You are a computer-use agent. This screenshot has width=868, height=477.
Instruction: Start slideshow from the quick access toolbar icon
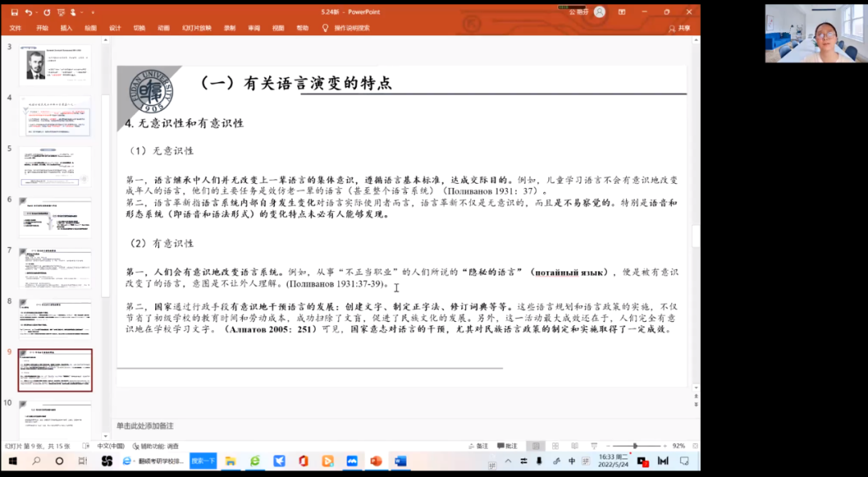point(60,11)
